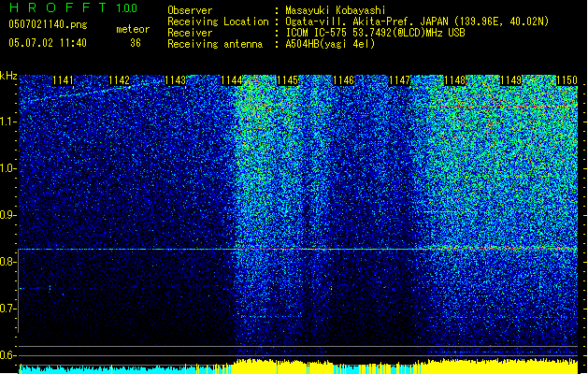
Task: Click observer name Masayuki Kobayashi
Action: (x=336, y=10)
